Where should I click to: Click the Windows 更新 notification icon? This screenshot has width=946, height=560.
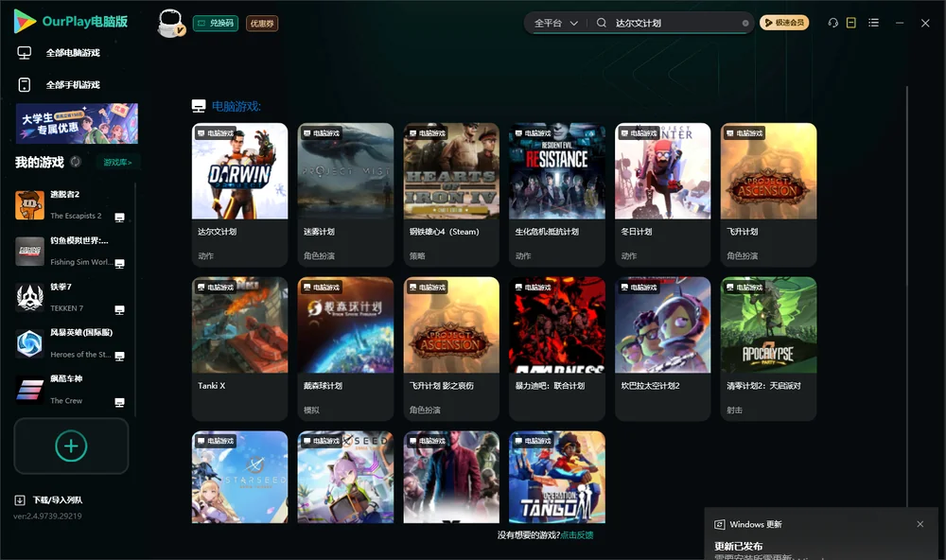(x=719, y=524)
